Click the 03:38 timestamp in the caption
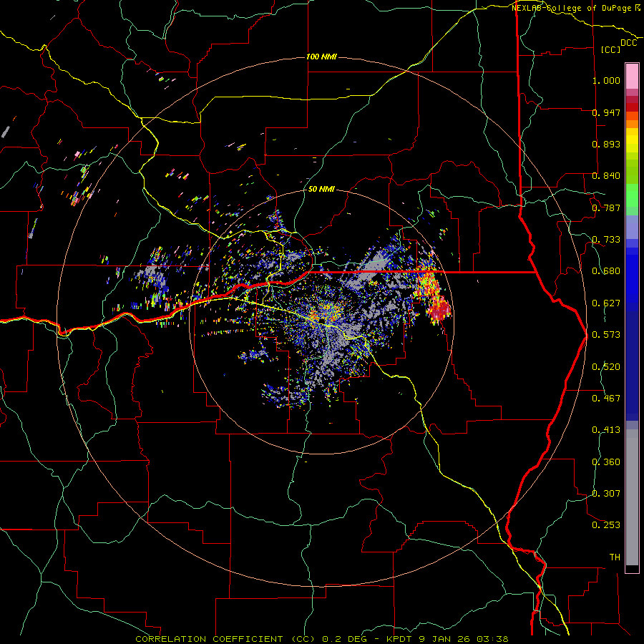Viewport: 644px width, 644px height. [492, 639]
